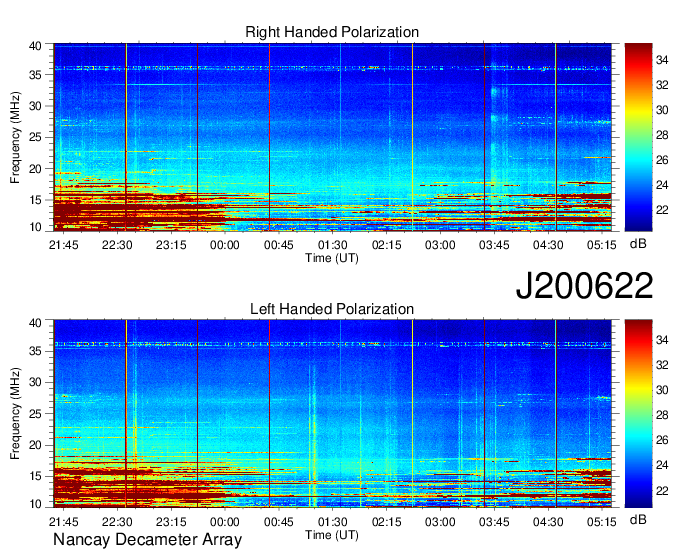Click the 00:00 time tick of the bottom plot
Viewport: 680px width, 552px height.
225,522
